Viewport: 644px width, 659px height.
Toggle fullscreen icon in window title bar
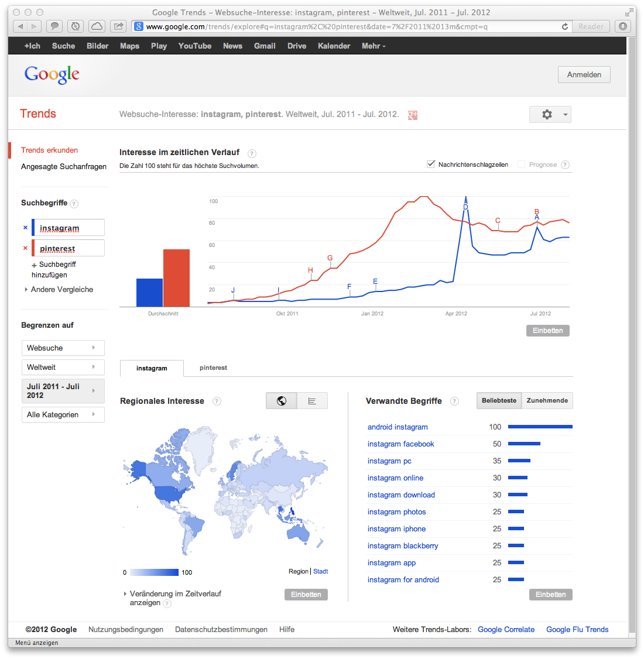(x=629, y=12)
